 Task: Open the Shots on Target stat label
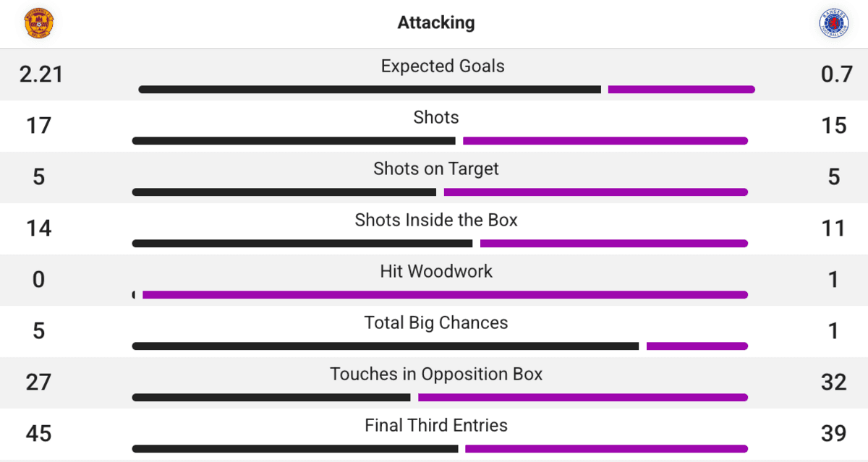[436, 168]
